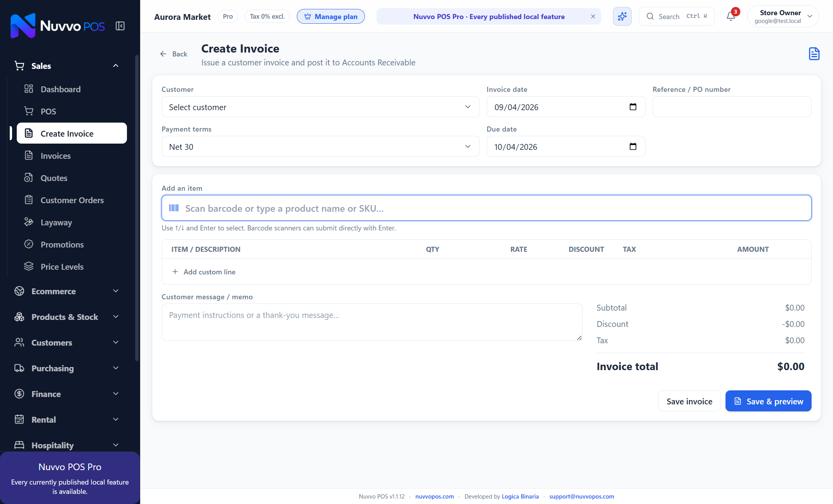833x504 pixels.
Task: Expand the Finance section
Action: [x=67, y=394]
